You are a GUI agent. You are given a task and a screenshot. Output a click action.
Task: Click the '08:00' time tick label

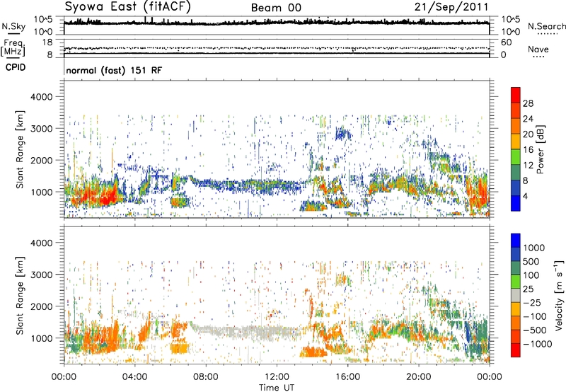pos(206,377)
